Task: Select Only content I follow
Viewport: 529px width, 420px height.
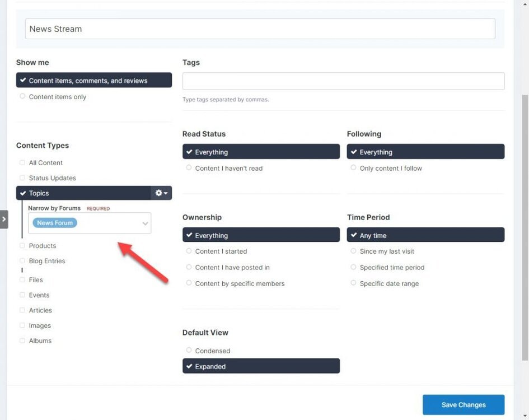Action: (353, 168)
